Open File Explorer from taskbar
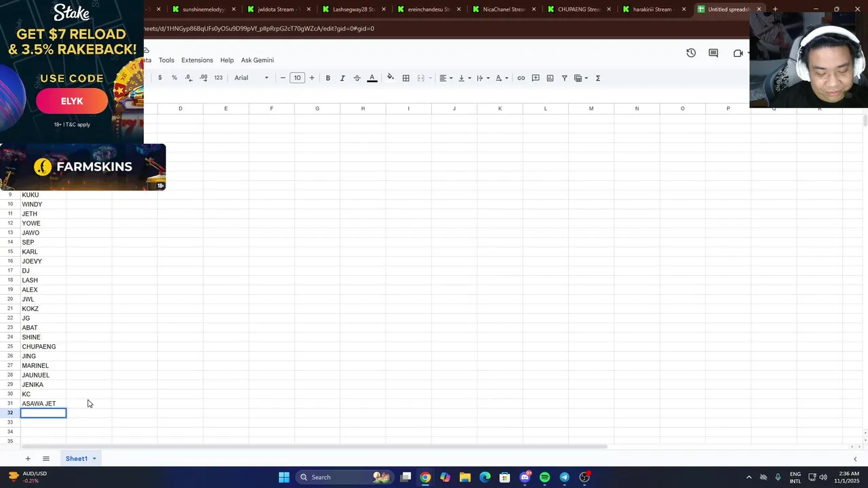The image size is (868, 488). click(465, 477)
